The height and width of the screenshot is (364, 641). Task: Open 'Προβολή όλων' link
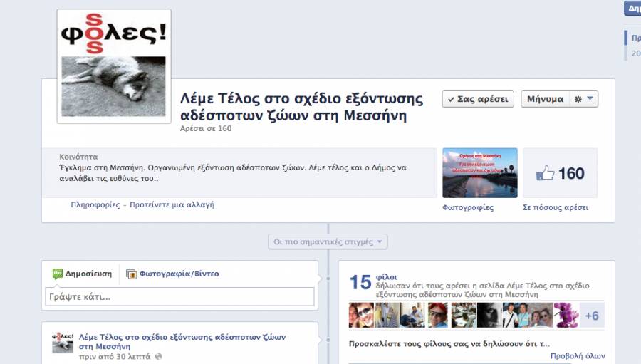click(578, 355)
